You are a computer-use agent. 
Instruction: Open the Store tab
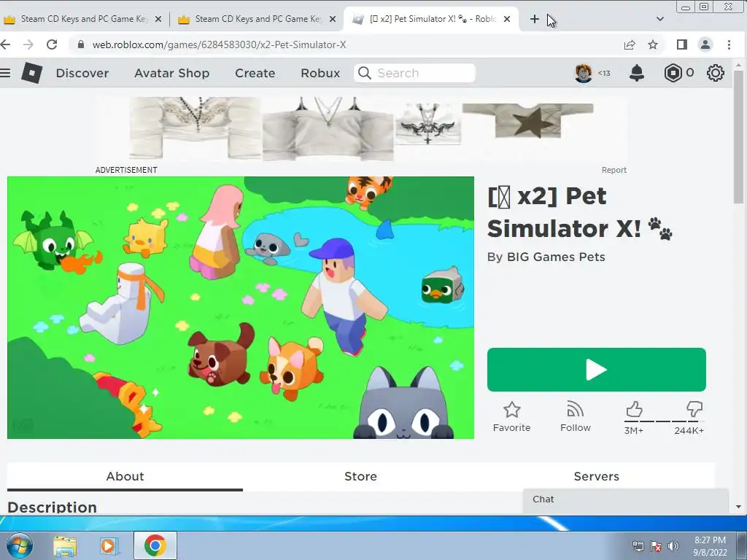click(360, 477)
